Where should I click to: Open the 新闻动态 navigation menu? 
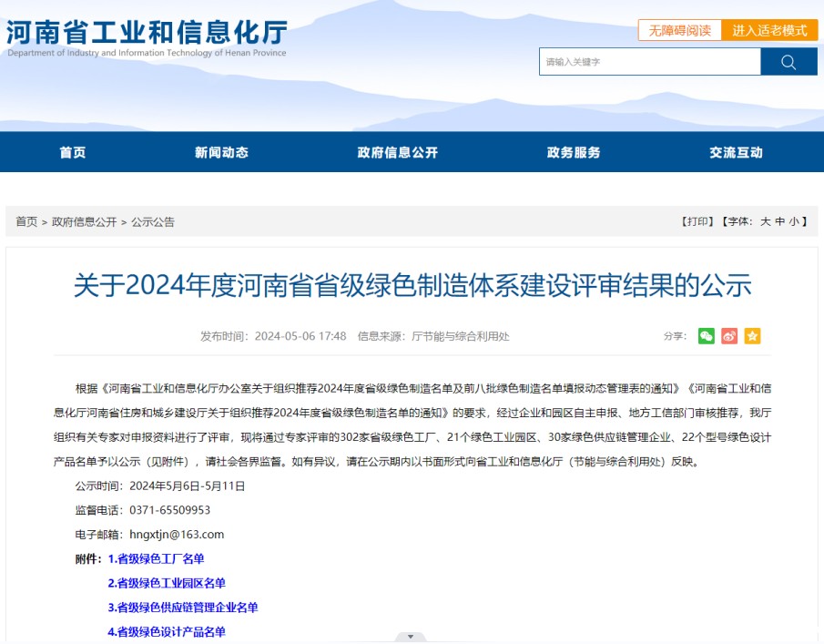221,152
